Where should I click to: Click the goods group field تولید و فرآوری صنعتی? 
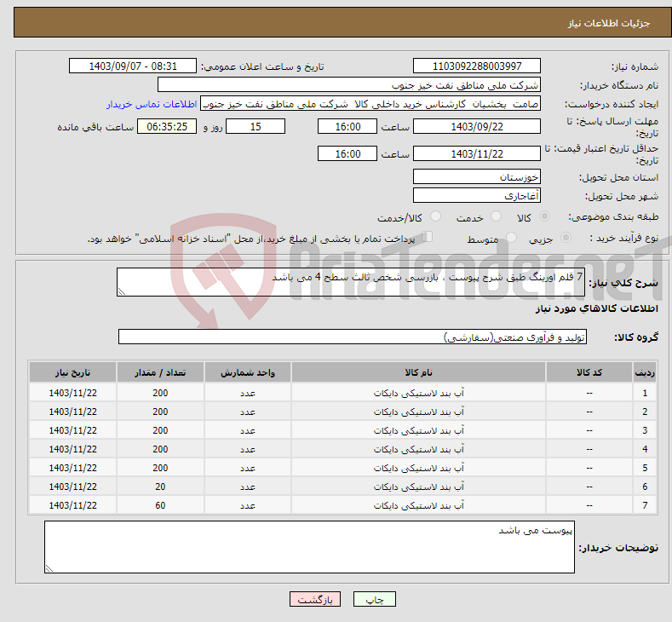click(353, 337)
